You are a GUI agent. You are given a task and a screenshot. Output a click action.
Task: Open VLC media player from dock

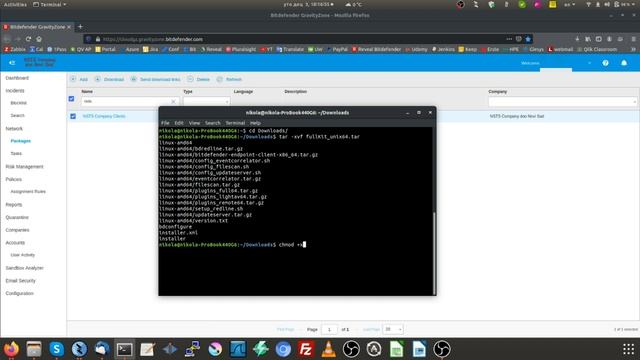pos(329,349)
